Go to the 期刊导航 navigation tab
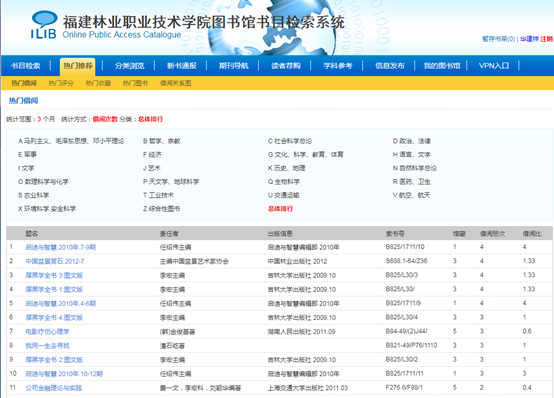Image resolution: width=554 pixels, height=398 pixels. 233,66
